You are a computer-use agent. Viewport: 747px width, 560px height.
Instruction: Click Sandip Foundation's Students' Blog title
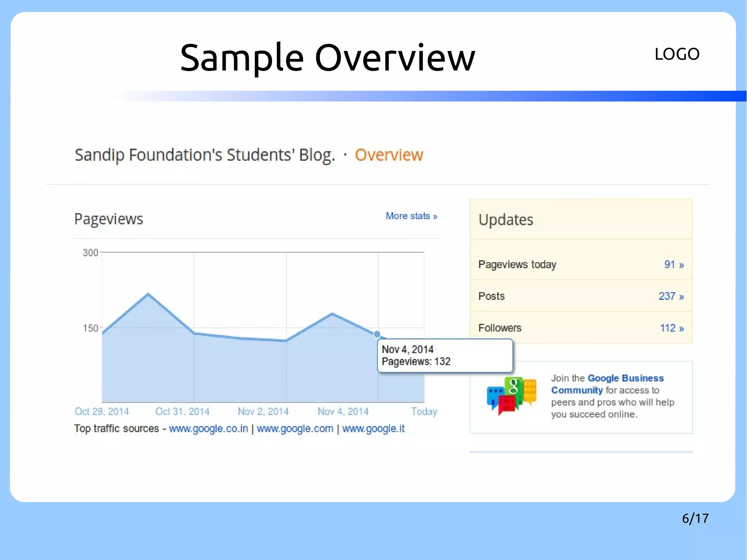(205, 155)
